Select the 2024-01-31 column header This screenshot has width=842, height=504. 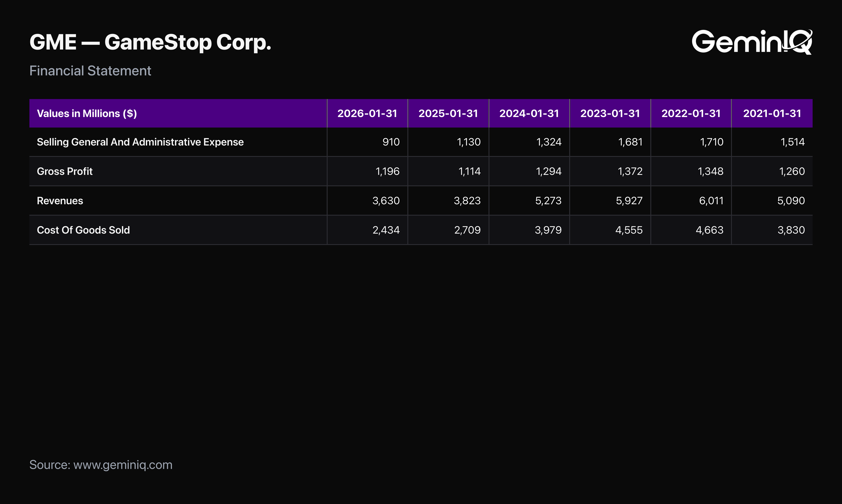529,113
